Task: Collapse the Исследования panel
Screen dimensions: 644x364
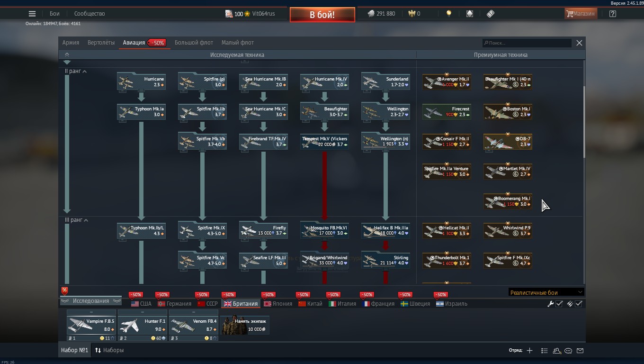Action: coord(91,301)
